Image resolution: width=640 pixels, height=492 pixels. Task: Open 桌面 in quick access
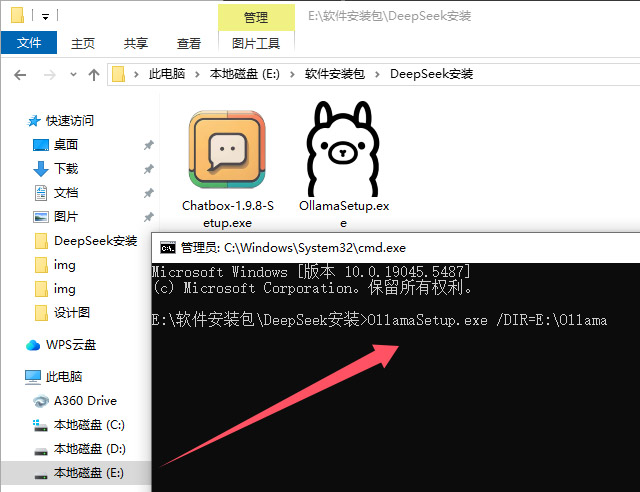[x=66, y=145]
